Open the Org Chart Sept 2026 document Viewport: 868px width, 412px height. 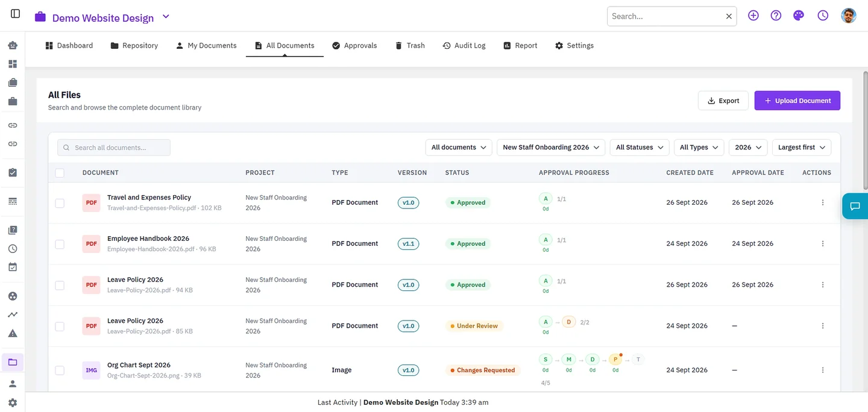tap(139, 365)
